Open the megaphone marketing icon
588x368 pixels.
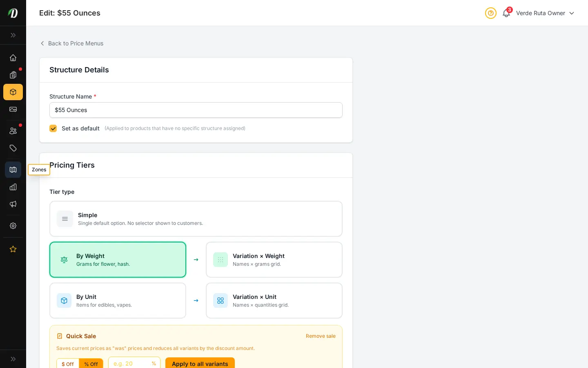[x=13, y=204]
